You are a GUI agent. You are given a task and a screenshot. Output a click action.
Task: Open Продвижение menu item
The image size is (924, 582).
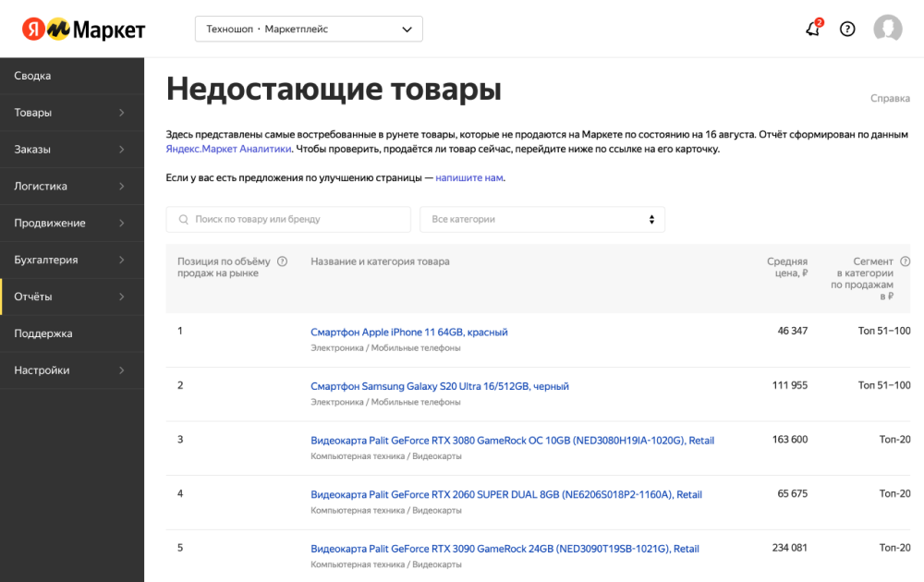[72, 224]
